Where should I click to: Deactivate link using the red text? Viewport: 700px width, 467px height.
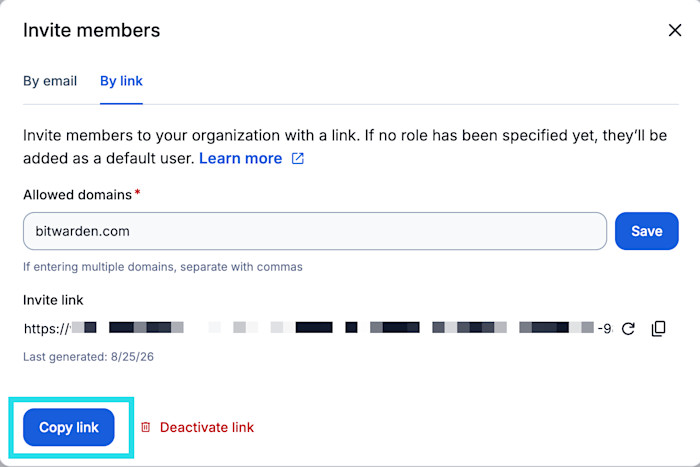[x=207, y=427]
